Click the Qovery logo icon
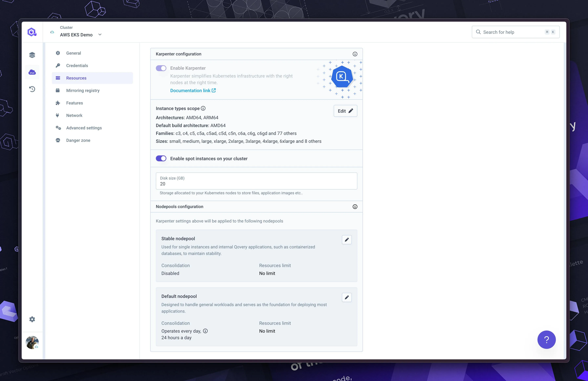Image resolution: width=588 pixels, height=381 pixels. pos(32,32)
